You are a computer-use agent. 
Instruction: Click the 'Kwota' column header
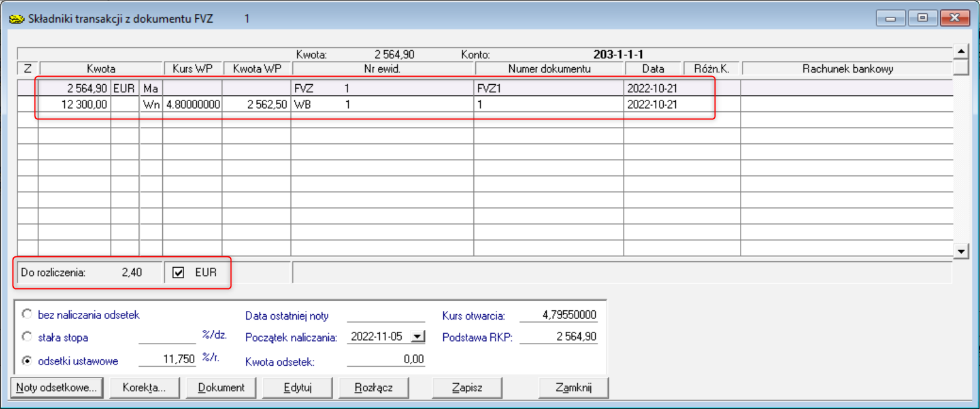101,68
